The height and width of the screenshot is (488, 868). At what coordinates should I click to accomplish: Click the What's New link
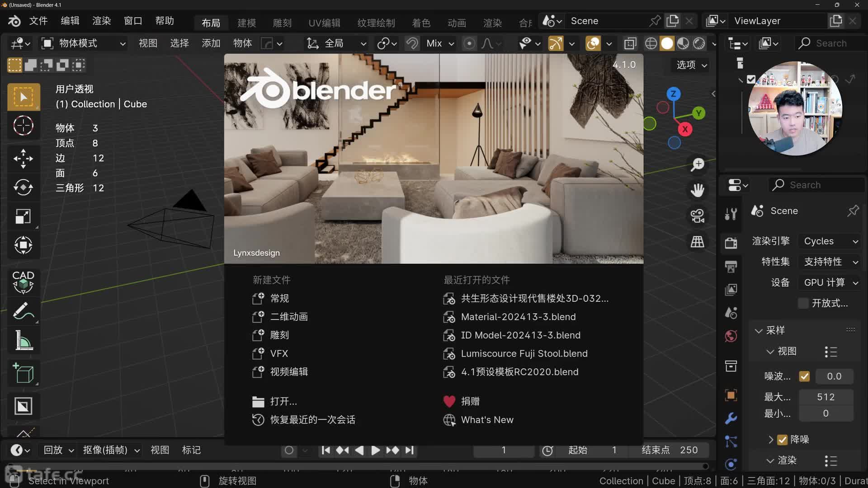pyautogui.click(x=486, y=419)
